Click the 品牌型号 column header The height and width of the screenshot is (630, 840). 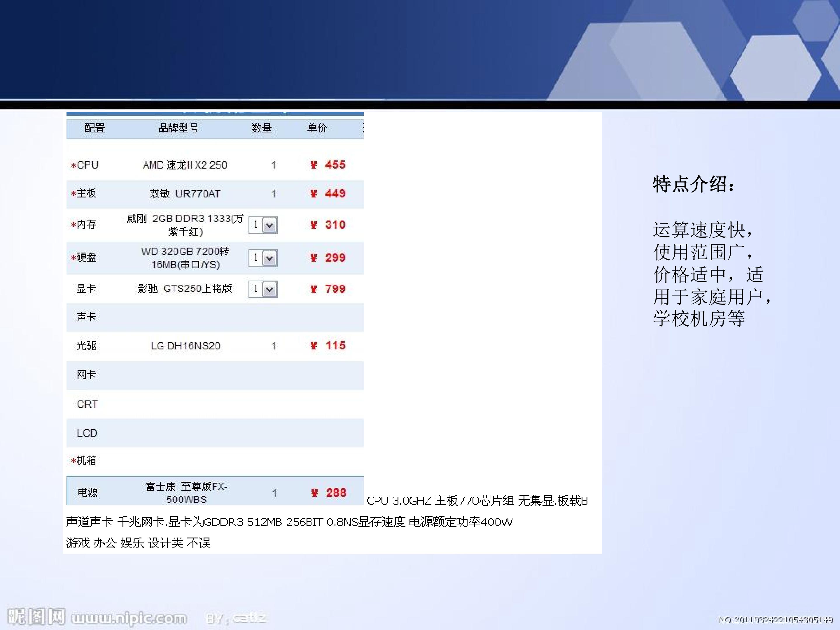point(178,128)
